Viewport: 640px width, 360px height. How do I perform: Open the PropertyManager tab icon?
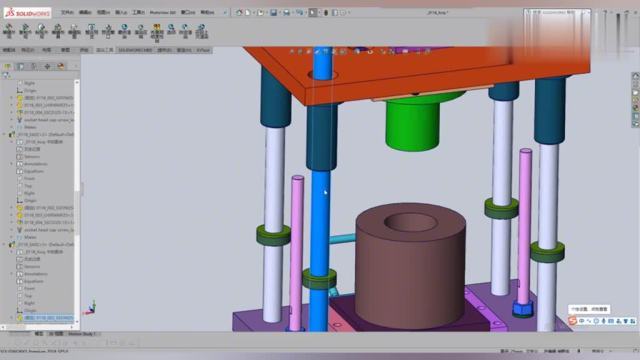[20, 66]
